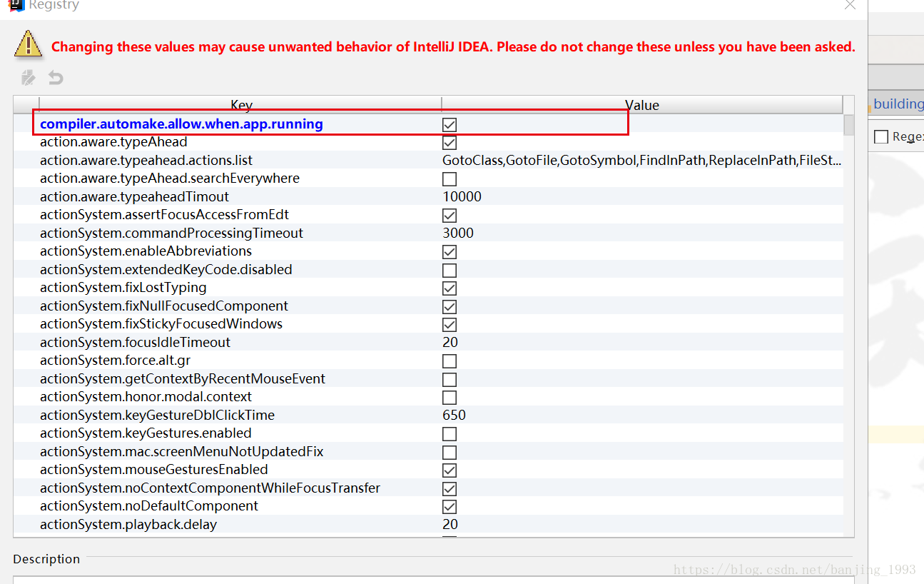The image size is (924, 584).
Task: Select actionSystem.noDefaultComponent key
Action: click(x=149, y=506)
